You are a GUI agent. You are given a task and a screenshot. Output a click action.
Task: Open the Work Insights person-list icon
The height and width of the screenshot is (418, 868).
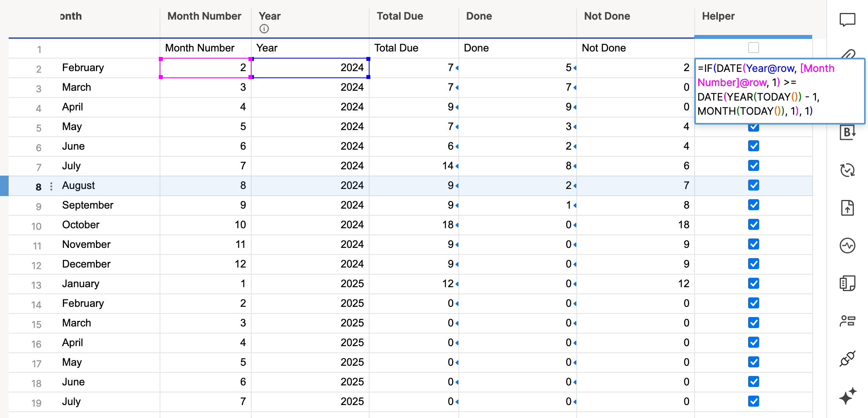point(848,321)
